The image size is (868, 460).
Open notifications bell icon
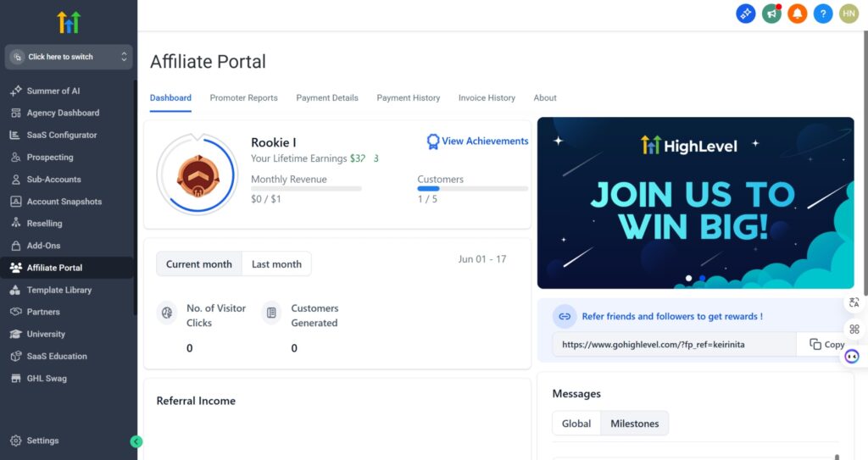tap(797, 14)
